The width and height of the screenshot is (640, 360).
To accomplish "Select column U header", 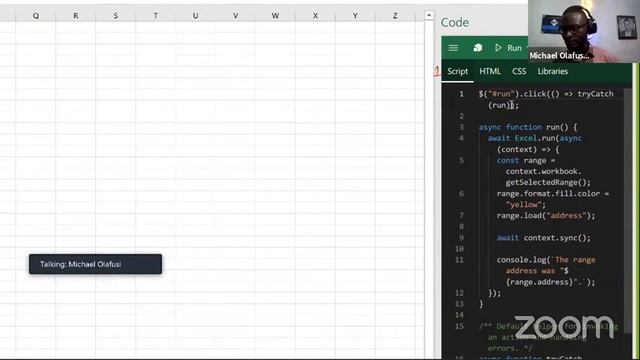I will pos(196,16).
